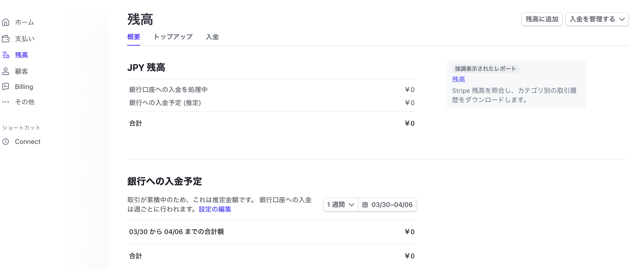This screenshot has width=644, height=270.
Task: Open その他 in the sidebar
Action: [x=25, y=102]
